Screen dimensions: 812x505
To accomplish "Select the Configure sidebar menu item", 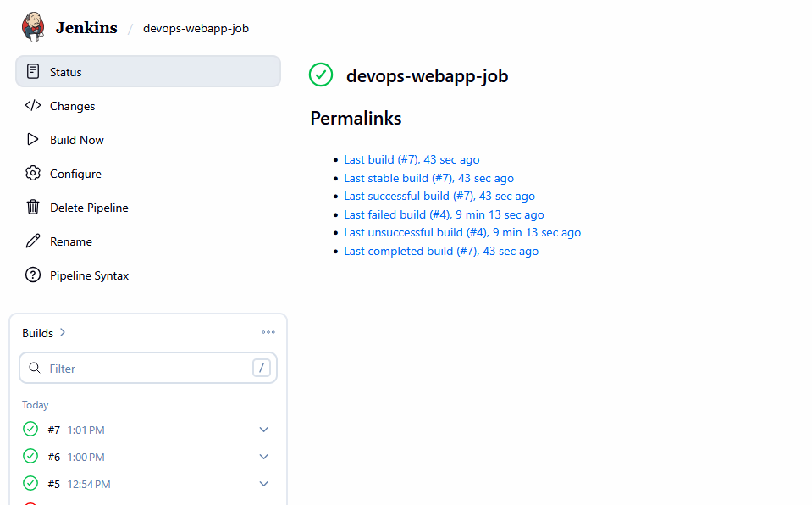I will 75,174.
